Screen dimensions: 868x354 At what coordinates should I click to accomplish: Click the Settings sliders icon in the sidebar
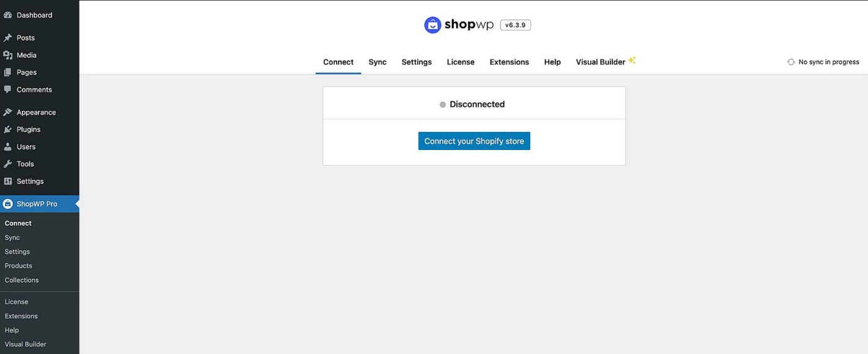coord(8,181)
